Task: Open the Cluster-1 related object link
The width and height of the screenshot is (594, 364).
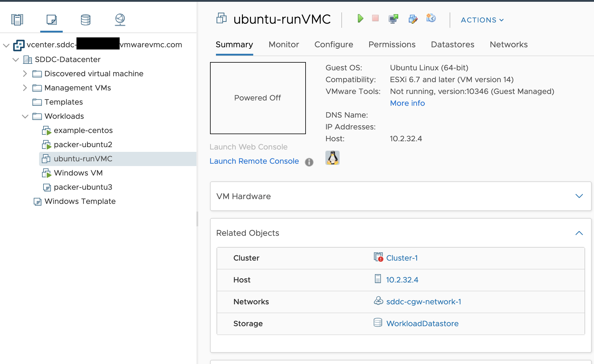Action: [x=402, y=258]
